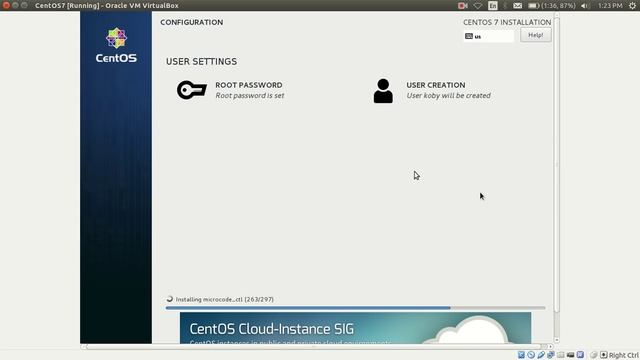Click the VirtualBox hard disk activity icon
640x360 pixels.
click(x=521, y=355)
